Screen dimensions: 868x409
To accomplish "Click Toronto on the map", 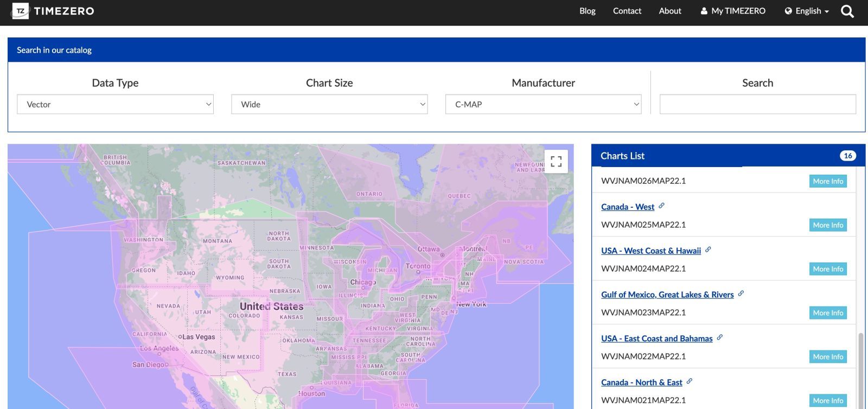I will pyautogui.click(x=418, y=266).
